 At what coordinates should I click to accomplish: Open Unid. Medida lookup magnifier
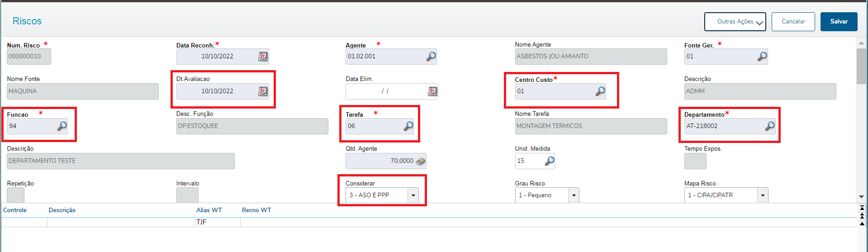549,161
